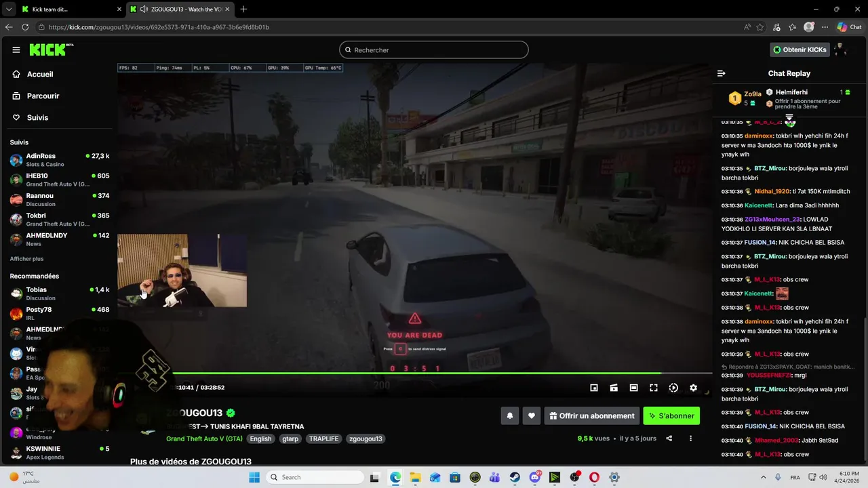Click Zo9la in gift leaderboard
This screenshot has width=868, height=488.
753,94
